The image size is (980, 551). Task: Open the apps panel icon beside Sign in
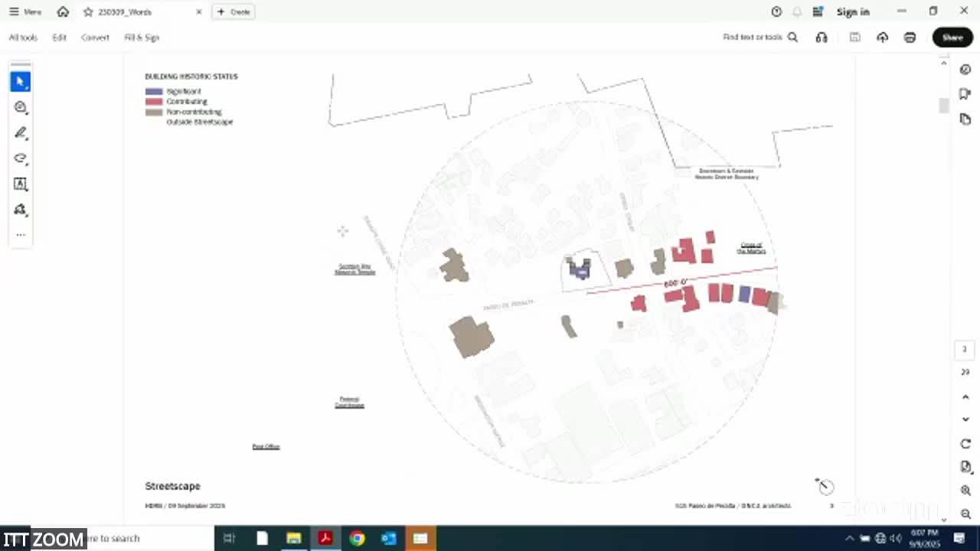pos(818,11)
